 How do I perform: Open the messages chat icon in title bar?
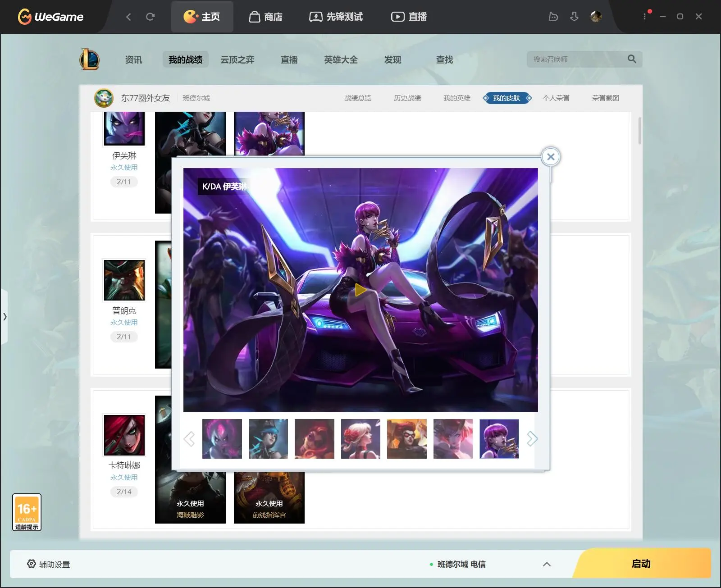[553, 17]
